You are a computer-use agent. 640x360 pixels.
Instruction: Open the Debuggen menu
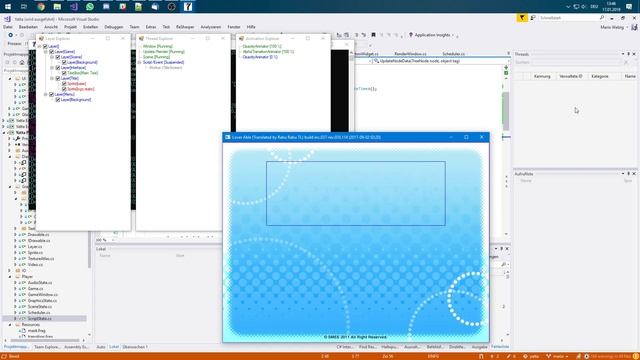point(113,27)
